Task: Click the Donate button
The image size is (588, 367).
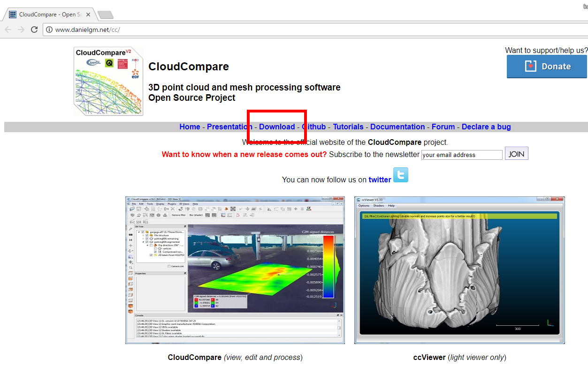Action: [547, 67]
